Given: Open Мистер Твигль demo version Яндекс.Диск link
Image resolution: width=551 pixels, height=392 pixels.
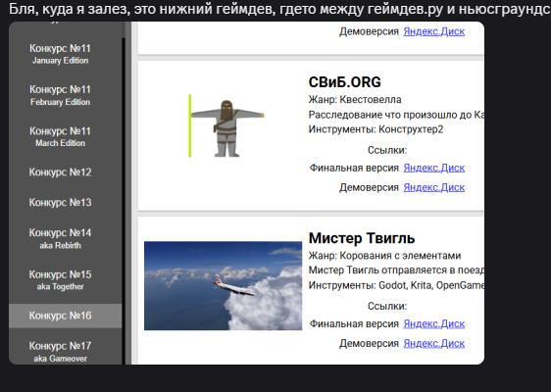Looking at the screenshot, I should 434,344.
